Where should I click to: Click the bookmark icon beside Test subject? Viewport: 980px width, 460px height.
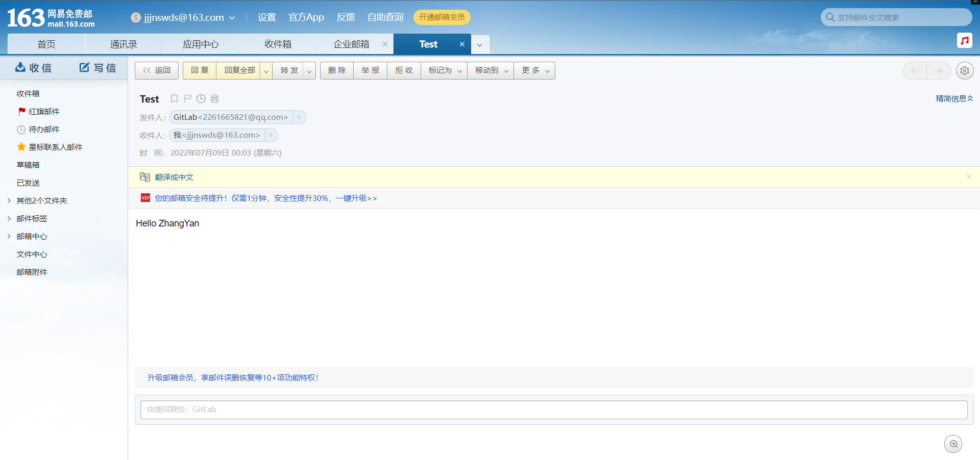(x=174, y=98)
